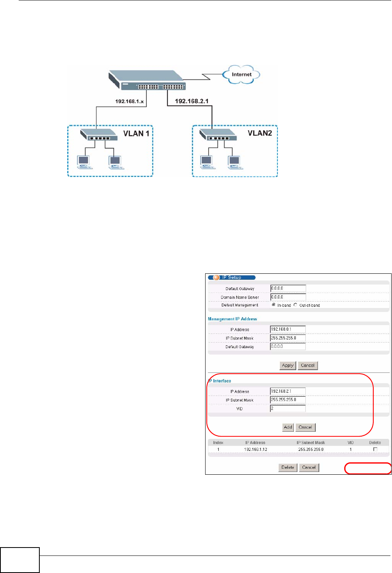This screenshot has width=392, height=573.
Task: Click the Management section Default Gateway field
Action: click(x=288, y=347)
